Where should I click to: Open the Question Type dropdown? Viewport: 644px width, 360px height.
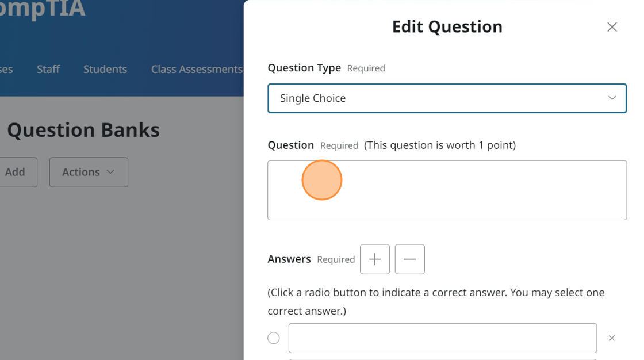(x=446, y=98)
